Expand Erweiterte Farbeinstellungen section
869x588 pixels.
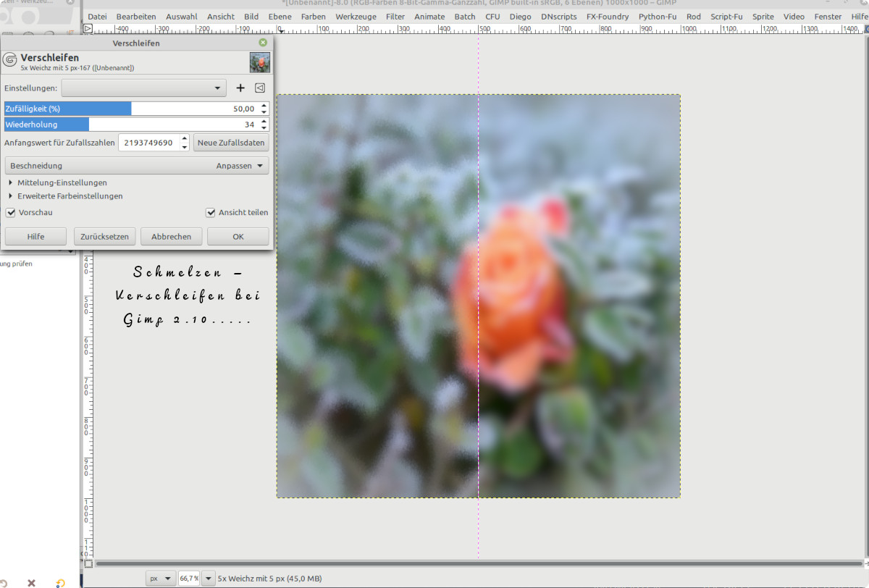coord(11,196)
